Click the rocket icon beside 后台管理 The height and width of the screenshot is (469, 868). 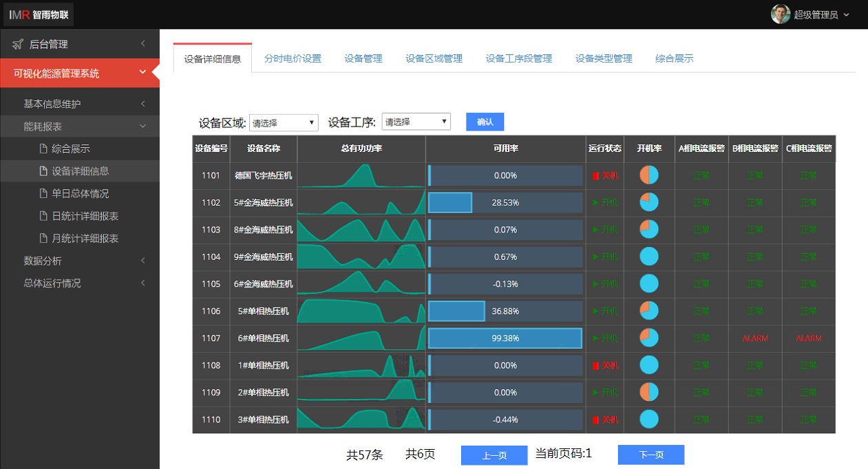point(18,44)
